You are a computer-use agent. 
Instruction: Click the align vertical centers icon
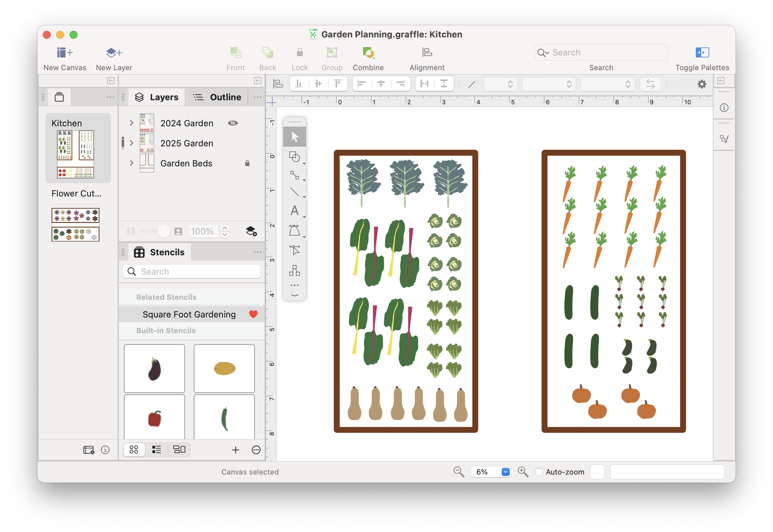[x=318, y=84]
